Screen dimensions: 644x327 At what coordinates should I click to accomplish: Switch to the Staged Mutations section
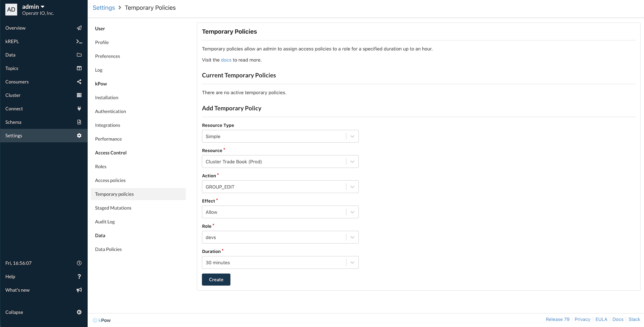113,208
